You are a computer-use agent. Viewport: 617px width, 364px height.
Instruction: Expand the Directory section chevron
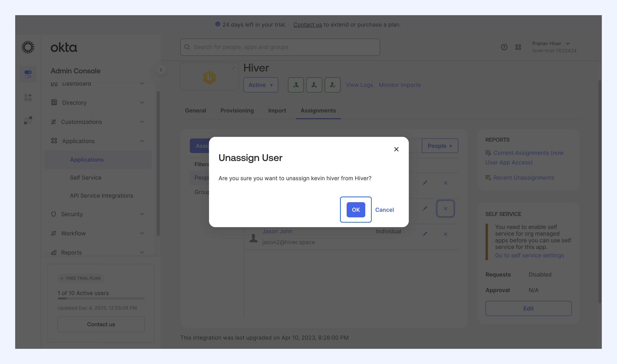[x=142, y=102]
